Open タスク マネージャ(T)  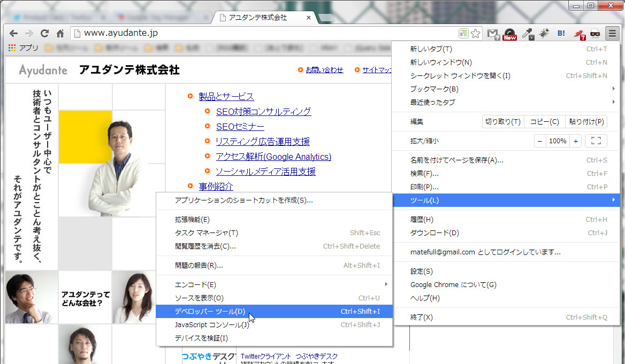pyautogui.click(x=274, y=233)
